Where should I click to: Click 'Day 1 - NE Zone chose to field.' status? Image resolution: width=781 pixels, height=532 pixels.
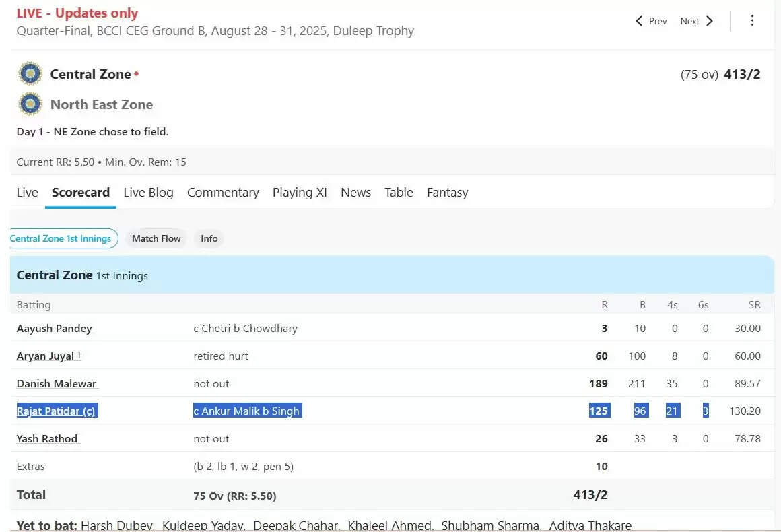point(93,131)
